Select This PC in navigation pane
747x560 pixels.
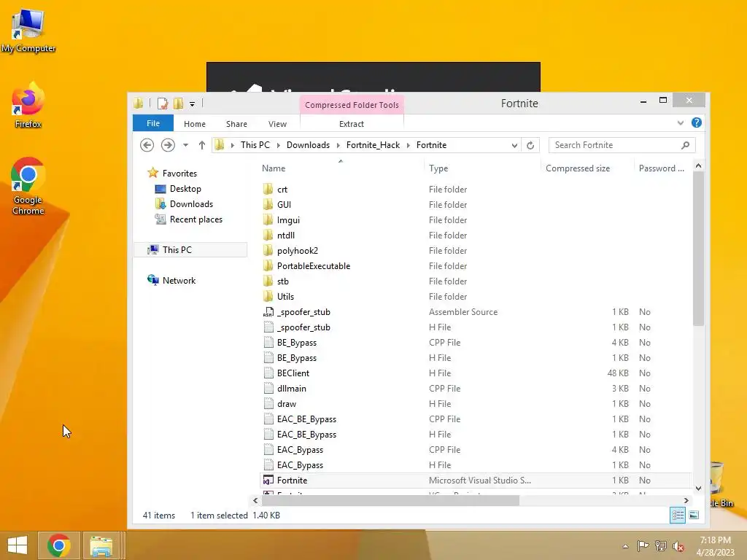point(190,250)
